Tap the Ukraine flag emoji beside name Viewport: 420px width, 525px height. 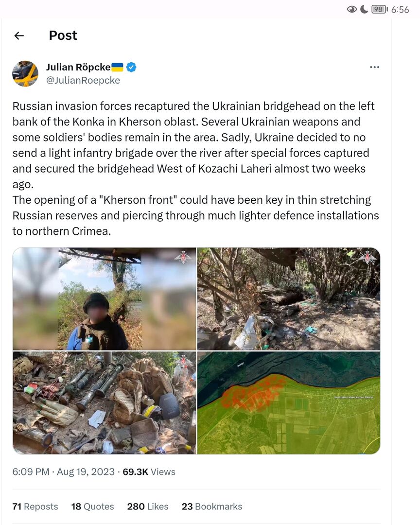(x=118, y=67)
